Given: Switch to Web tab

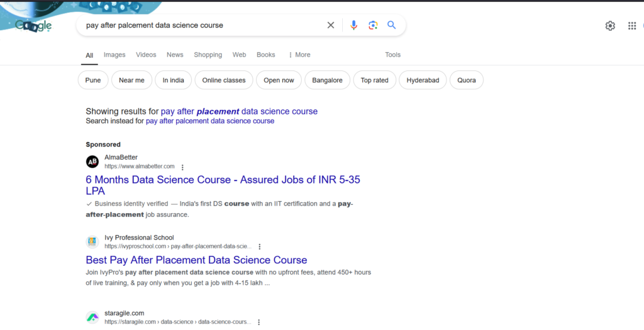Looking at the screenshot, I should [x=240, y=55].
